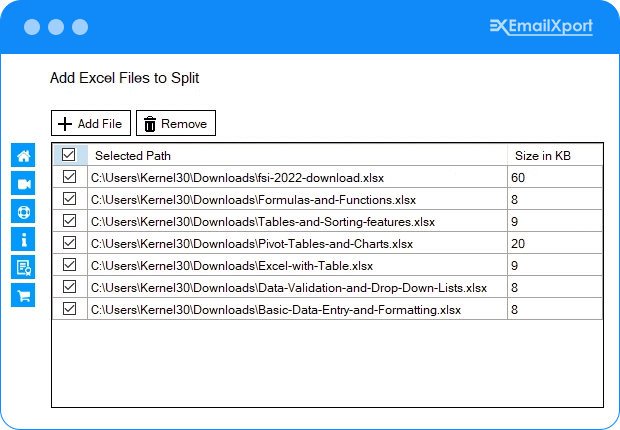This screenshot has width=620, height=430.
Task: Open the license certificate sidebar icon
Action: (23, 267)
